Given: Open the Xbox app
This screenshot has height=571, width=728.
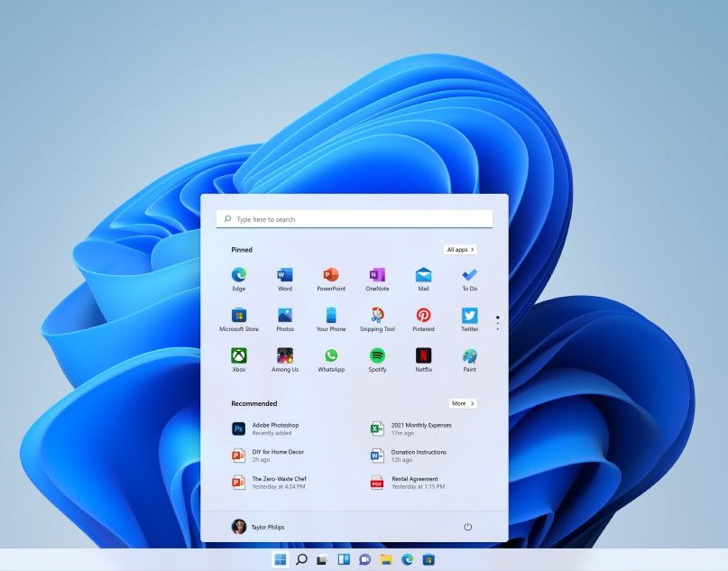Looking at the screenshot, I should click(x=239, y=360).
